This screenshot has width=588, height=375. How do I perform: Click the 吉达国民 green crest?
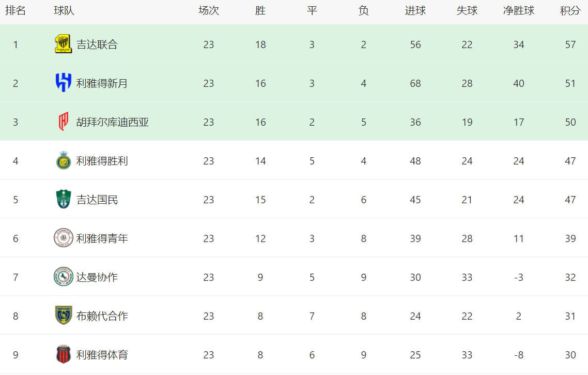click(x=63, y=200)
